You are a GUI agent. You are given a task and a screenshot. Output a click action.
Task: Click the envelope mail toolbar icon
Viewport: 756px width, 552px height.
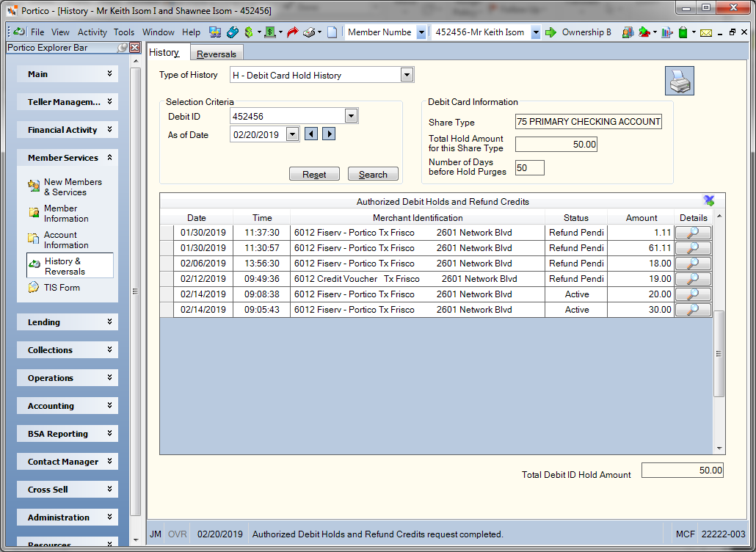tap(706, 33)
